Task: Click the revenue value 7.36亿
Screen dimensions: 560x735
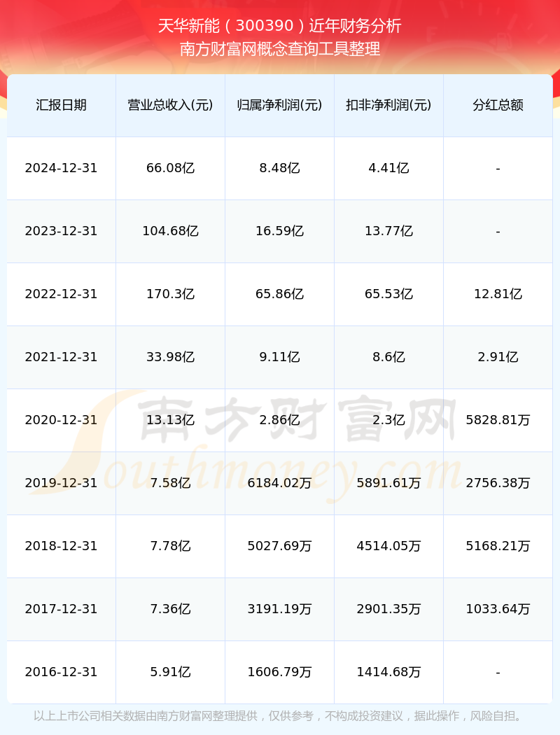Action: tap(171, 610)
